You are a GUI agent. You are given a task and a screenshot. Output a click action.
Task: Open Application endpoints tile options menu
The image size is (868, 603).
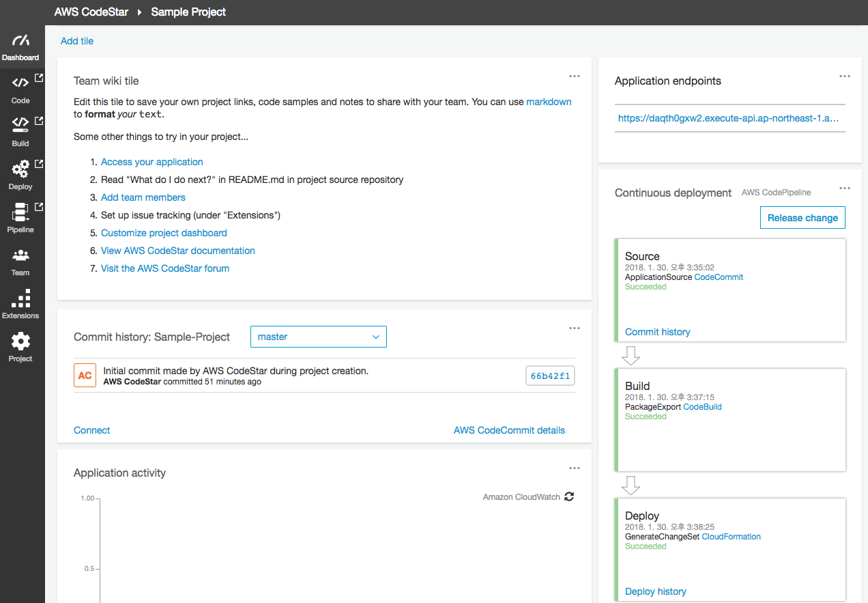tap(845, 76)
